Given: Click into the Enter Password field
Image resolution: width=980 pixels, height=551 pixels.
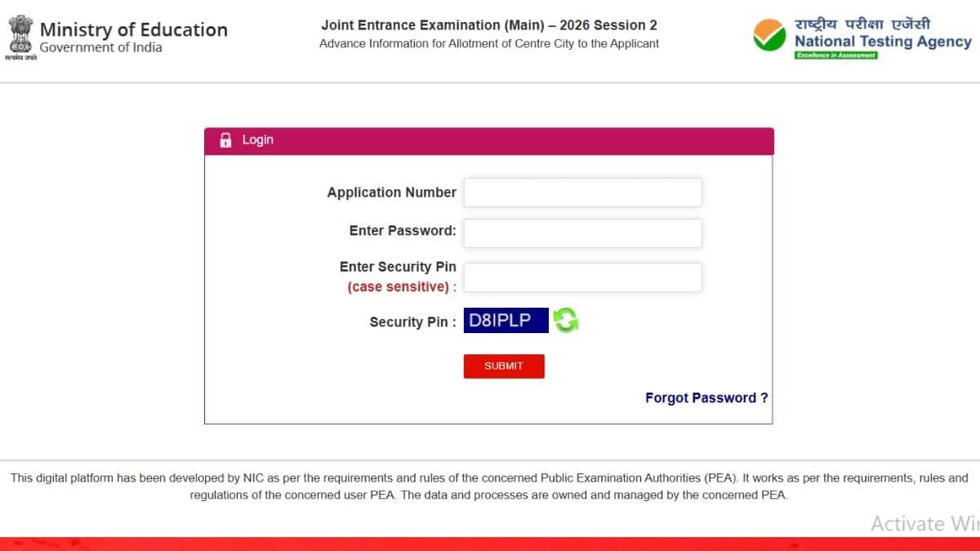Looking at the screenshot, I should click(x=582, y=233).
